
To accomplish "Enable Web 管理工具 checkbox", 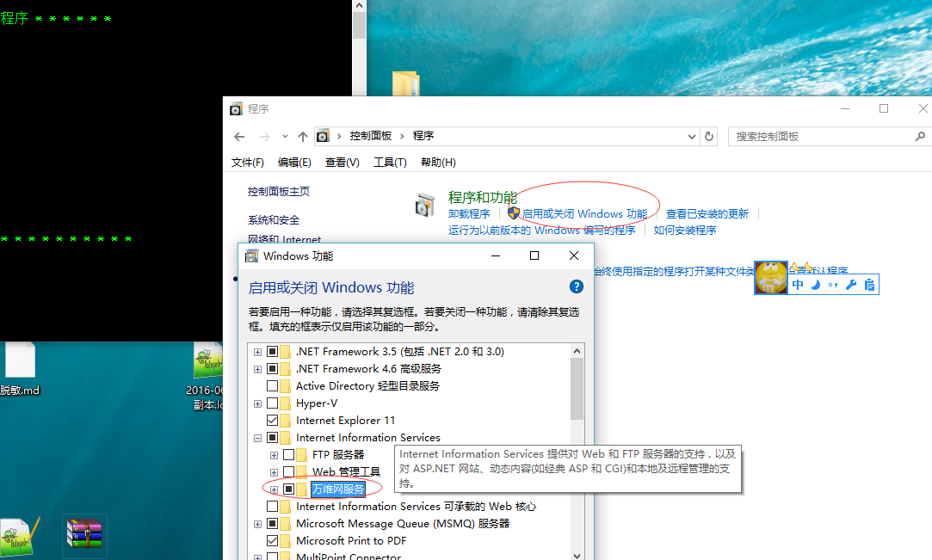I will click(x=289, y=472).
